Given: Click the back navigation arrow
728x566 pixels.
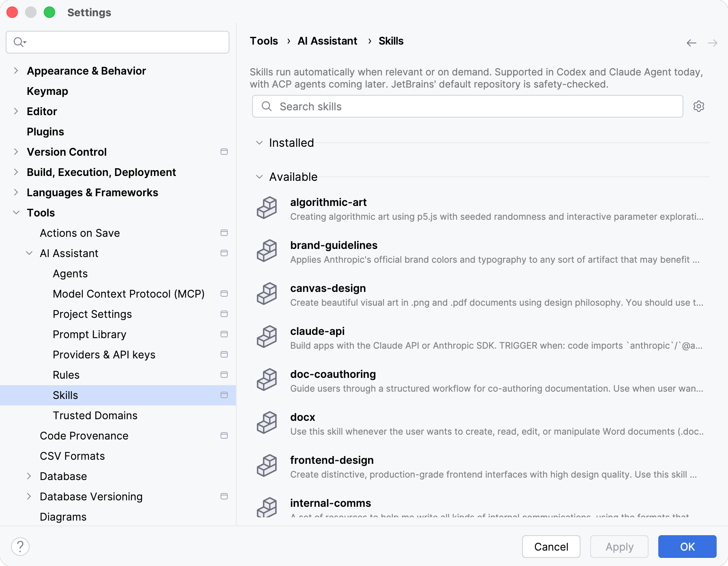Looking at the screenshot, I should click(692, 43).
